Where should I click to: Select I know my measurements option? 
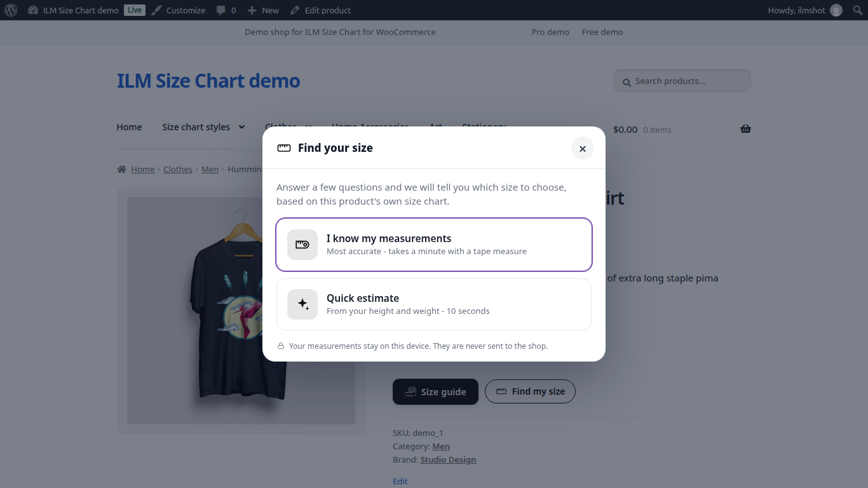tap(434, 245)
